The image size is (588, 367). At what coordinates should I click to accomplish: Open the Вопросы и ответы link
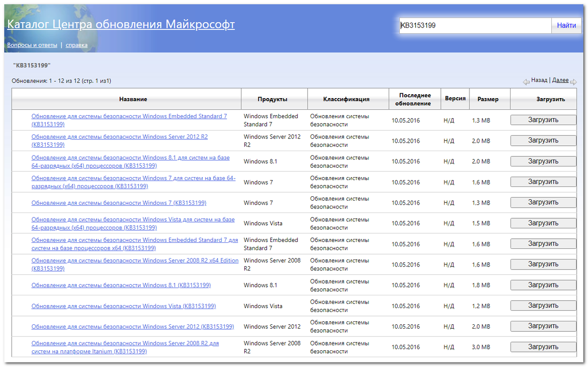pos(32,45)
